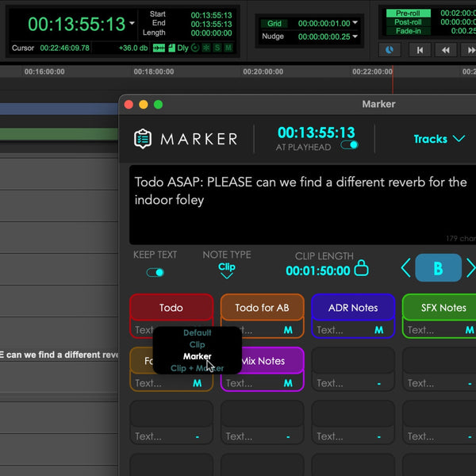
Task: Click the red playhead marker on timeline ruler
Action: point(393,79)
